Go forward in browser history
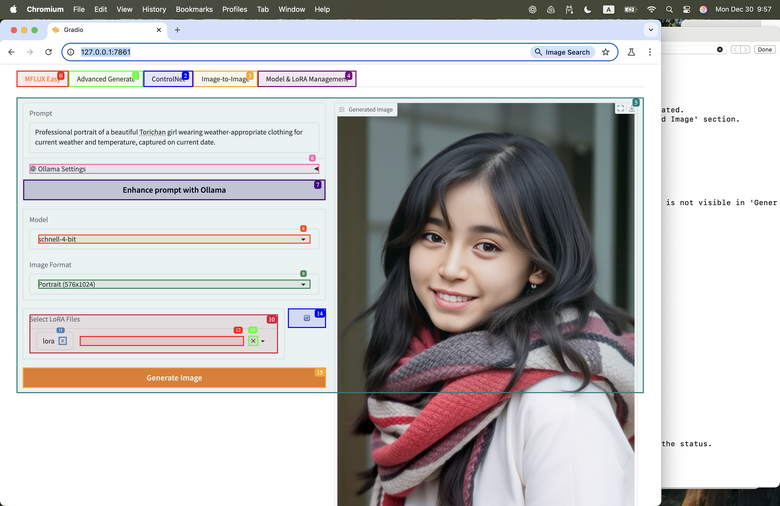Screen dimensions: 780x506 (x=30, y=52)
